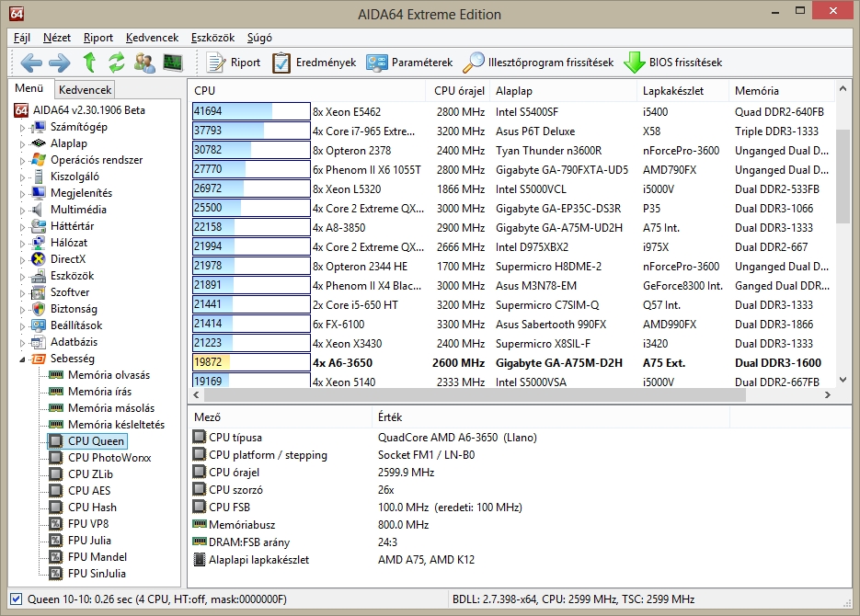
Task: Select the CPU PhotoWorxx benchmark
Action: click(109, 458)
